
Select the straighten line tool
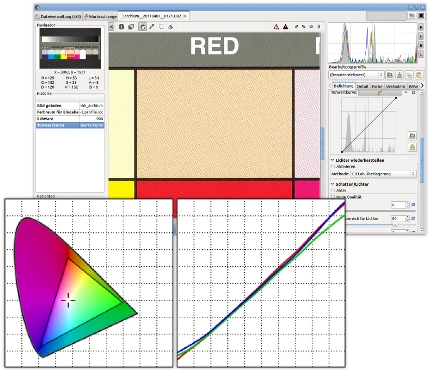click(x=152, y=27)
